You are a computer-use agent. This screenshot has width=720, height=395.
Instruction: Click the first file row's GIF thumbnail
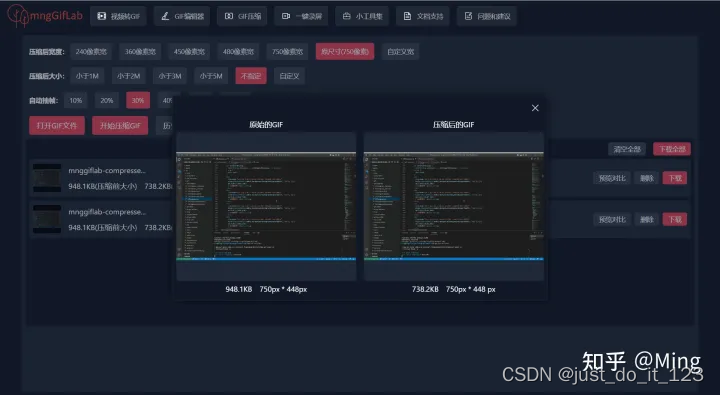tap(47, 178)
